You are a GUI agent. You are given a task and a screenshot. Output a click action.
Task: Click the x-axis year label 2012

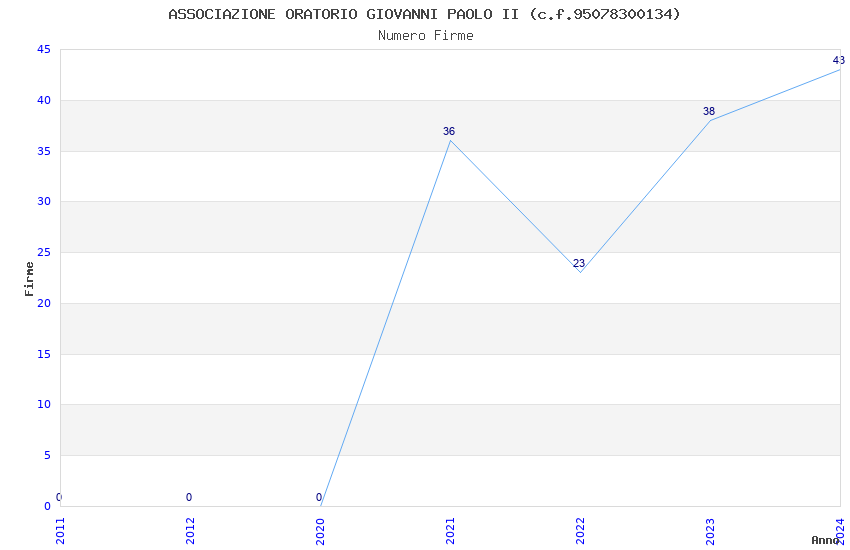(190, 531)
